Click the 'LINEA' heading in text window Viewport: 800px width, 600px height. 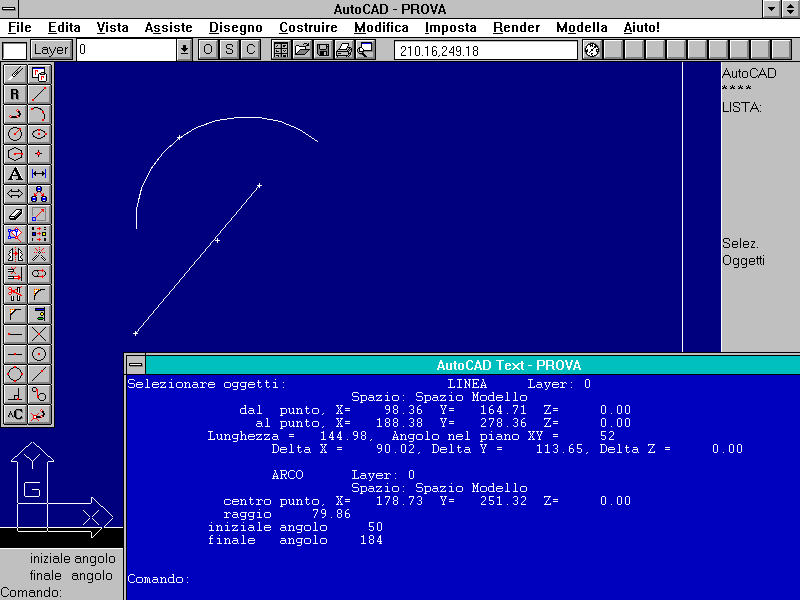click(467, 384)
